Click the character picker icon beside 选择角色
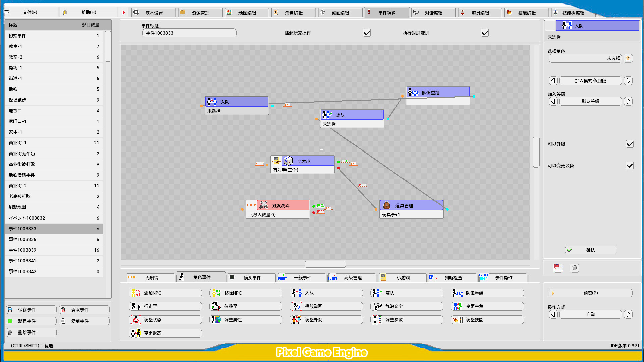Screen dimensions: 644x362 coord(628,58)
